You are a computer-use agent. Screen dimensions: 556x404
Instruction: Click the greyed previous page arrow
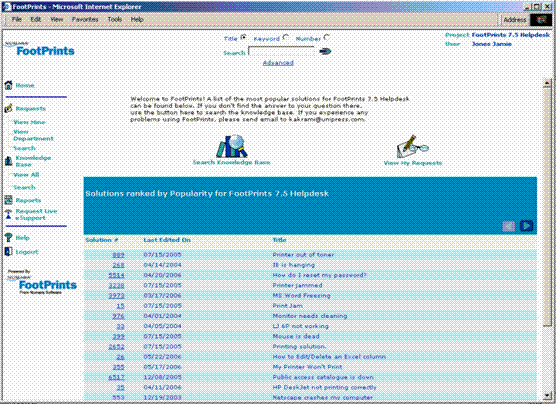pos(509,226)
